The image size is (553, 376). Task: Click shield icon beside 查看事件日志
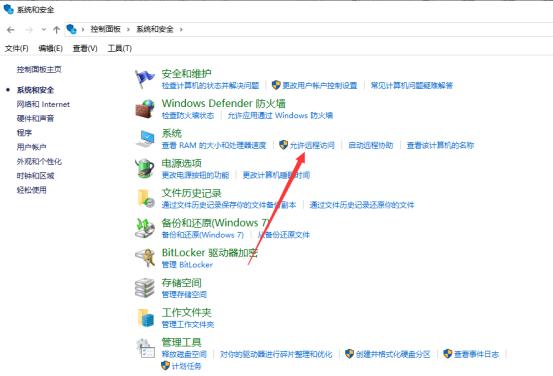point(448,354)
